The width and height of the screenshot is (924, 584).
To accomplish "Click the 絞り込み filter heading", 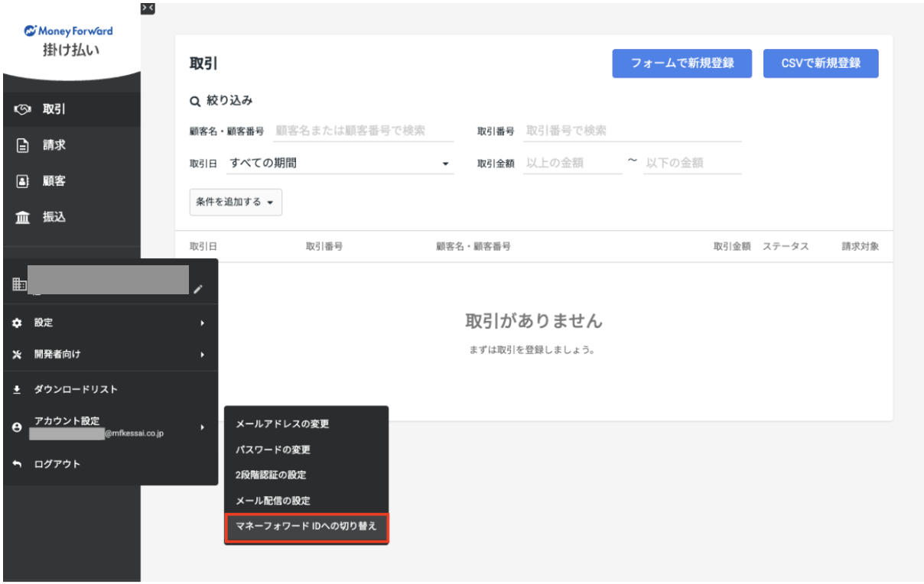I will click(x=229, y=101).
